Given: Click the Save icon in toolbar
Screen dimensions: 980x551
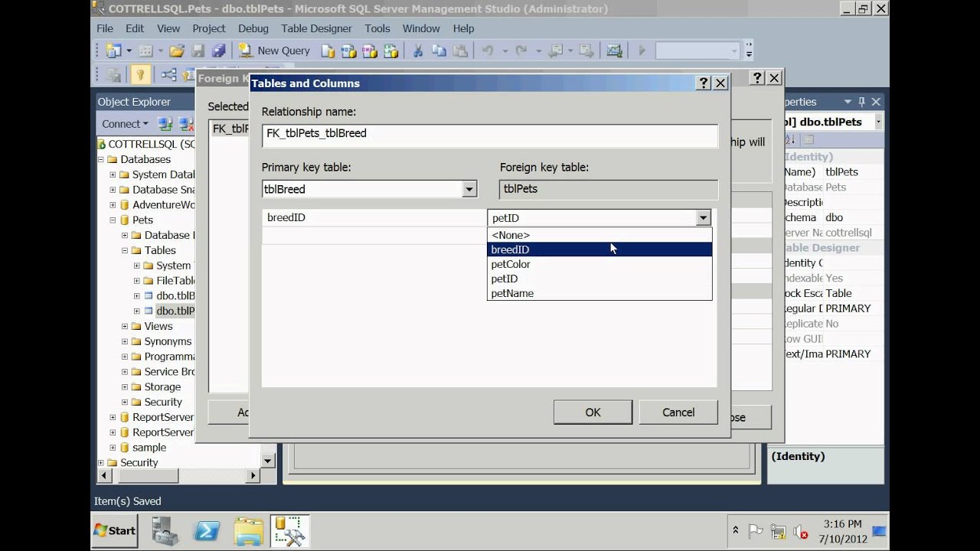Looking at the screenshot, I should [198, 51].
